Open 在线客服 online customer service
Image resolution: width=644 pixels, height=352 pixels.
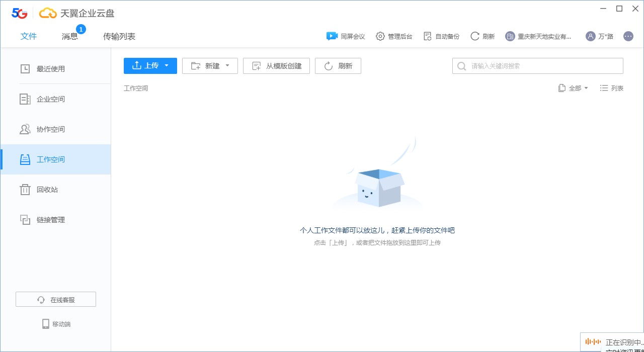tap(55, 299)
